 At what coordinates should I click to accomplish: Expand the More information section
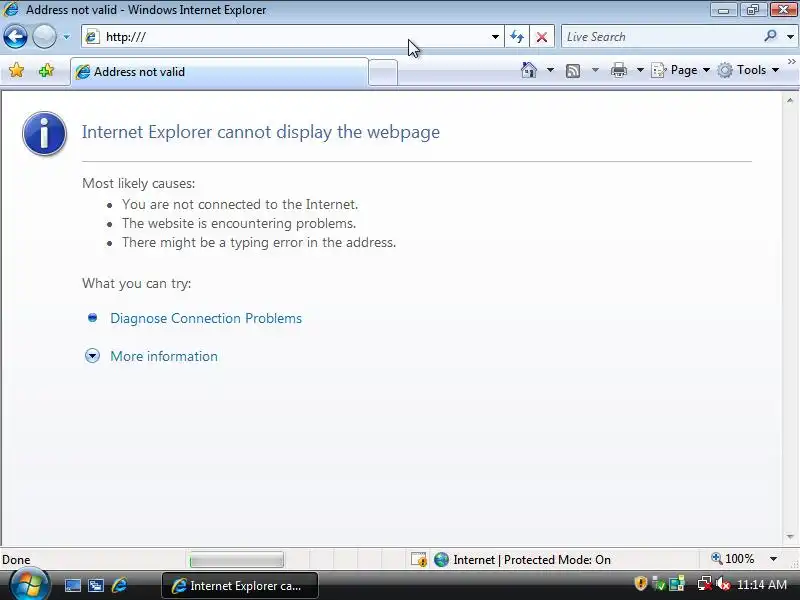point(164,356)
